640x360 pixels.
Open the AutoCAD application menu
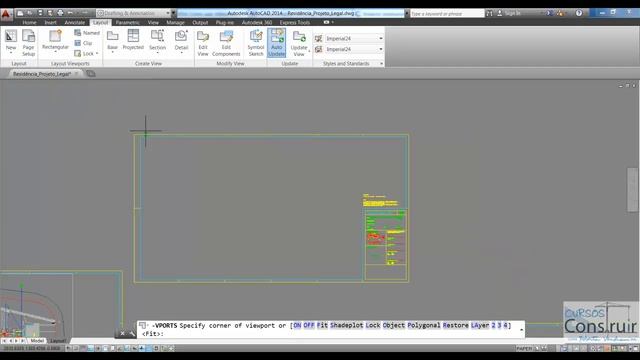click(x=6, y=15)
